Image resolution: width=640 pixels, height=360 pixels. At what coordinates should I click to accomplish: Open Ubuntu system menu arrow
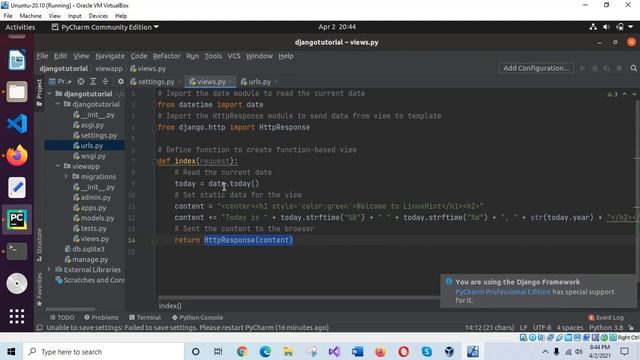tap(631, 27)
